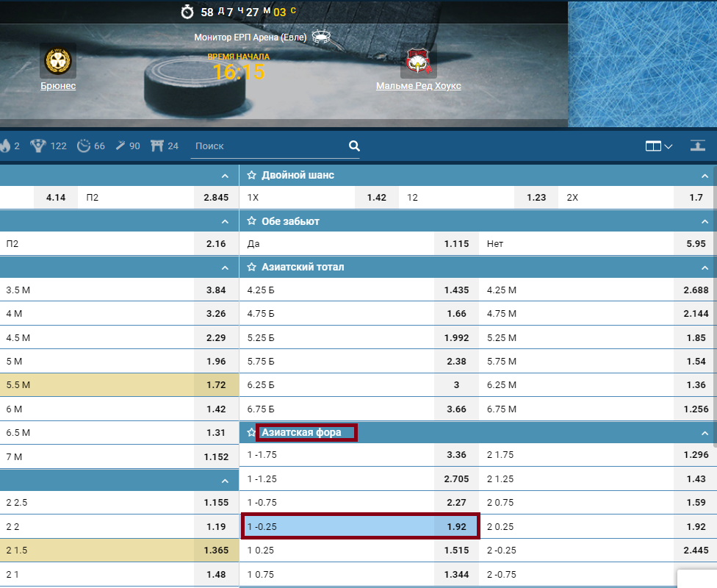Select the gate icon filter labeled 24
The height and width of the screenshot is (588, 717).
[156, 146]
